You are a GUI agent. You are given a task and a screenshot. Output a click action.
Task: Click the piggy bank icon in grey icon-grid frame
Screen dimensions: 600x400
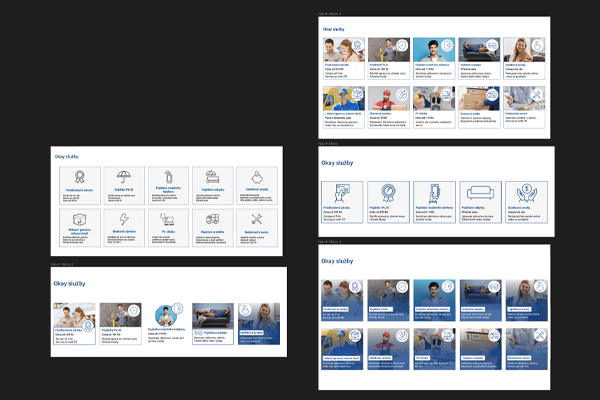[x=257, y=178]
